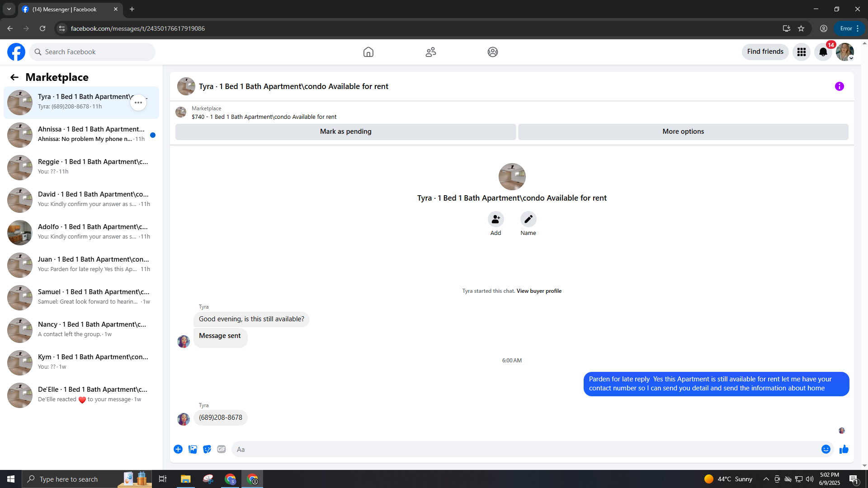Open Task View on the taskbar
Viewport: 868px width, 488px height.
click(x=163, y=479)
